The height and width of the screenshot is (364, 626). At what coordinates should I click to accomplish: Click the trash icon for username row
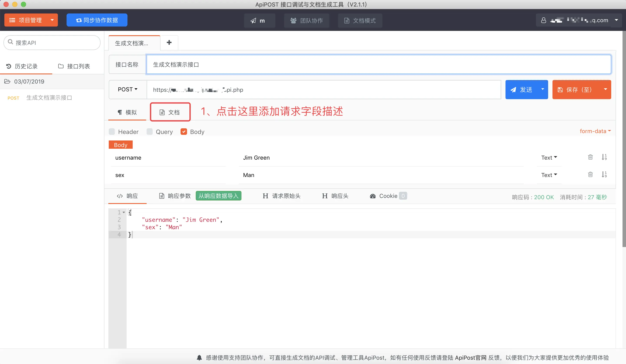590,157
